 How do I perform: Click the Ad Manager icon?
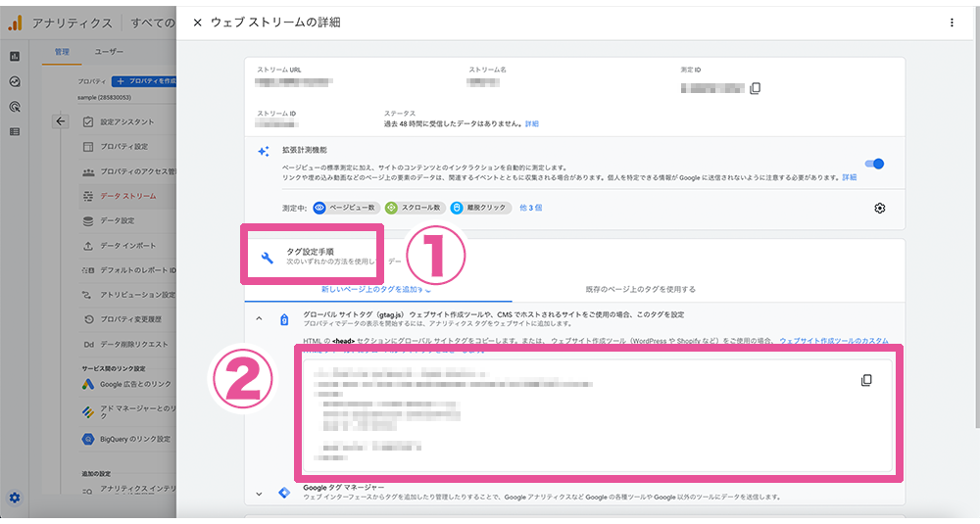click(88, 411)
